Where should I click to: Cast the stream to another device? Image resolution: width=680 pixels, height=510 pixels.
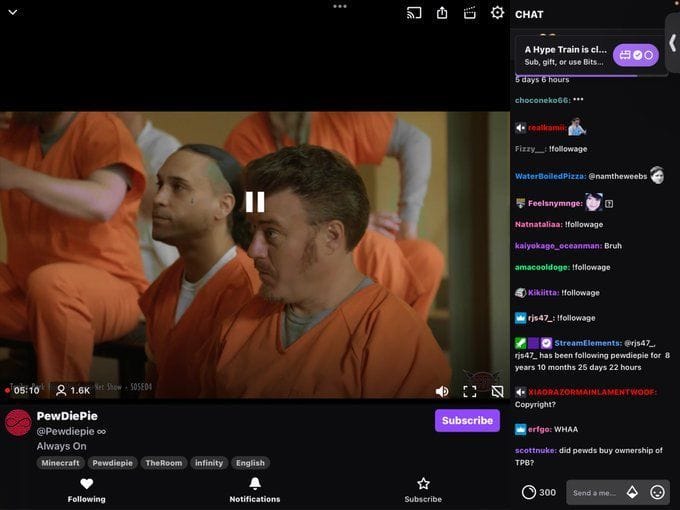click(414, 13)
